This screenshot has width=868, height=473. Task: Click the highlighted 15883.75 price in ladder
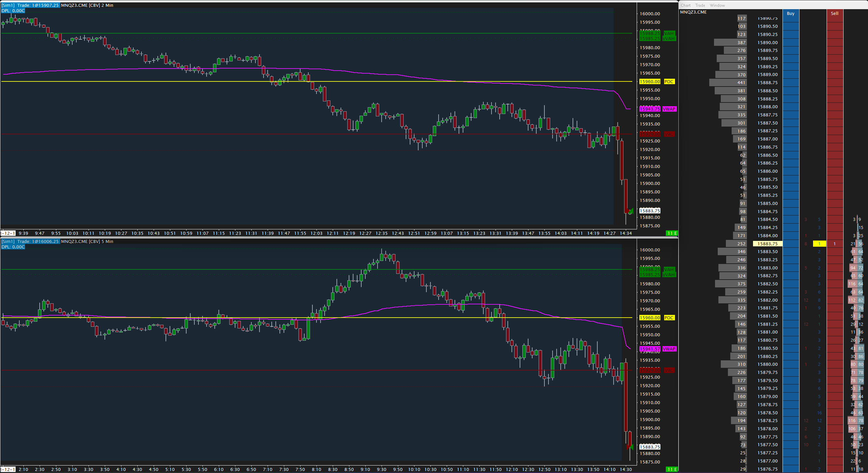767,244
